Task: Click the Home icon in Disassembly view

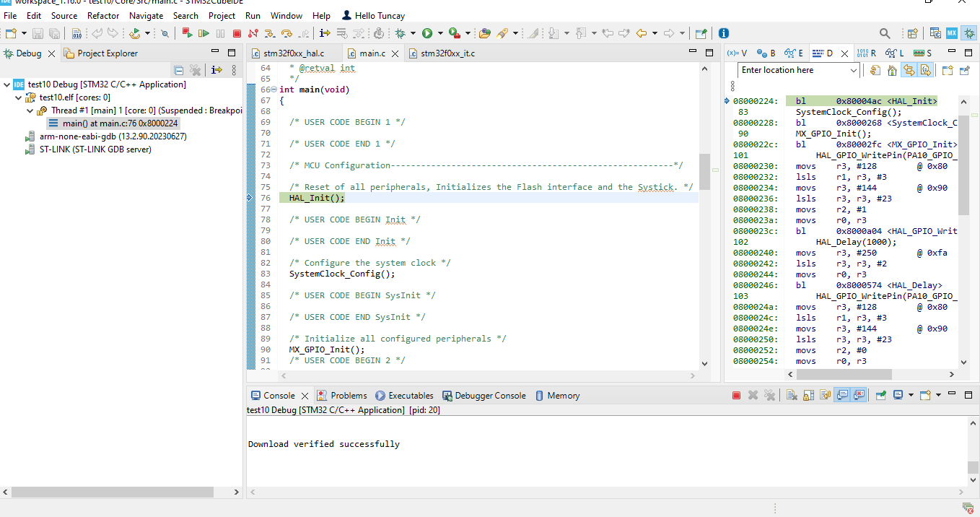Action: (x=892, y=70)
